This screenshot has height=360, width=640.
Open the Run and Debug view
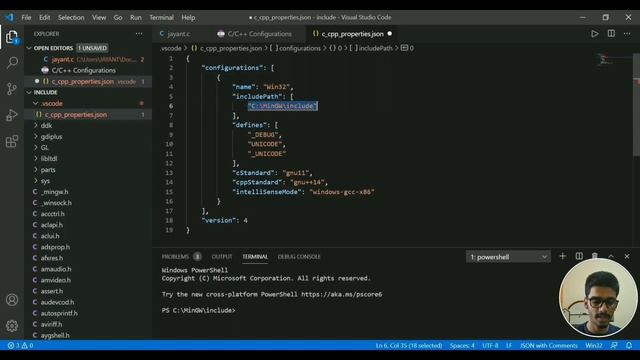12,115
